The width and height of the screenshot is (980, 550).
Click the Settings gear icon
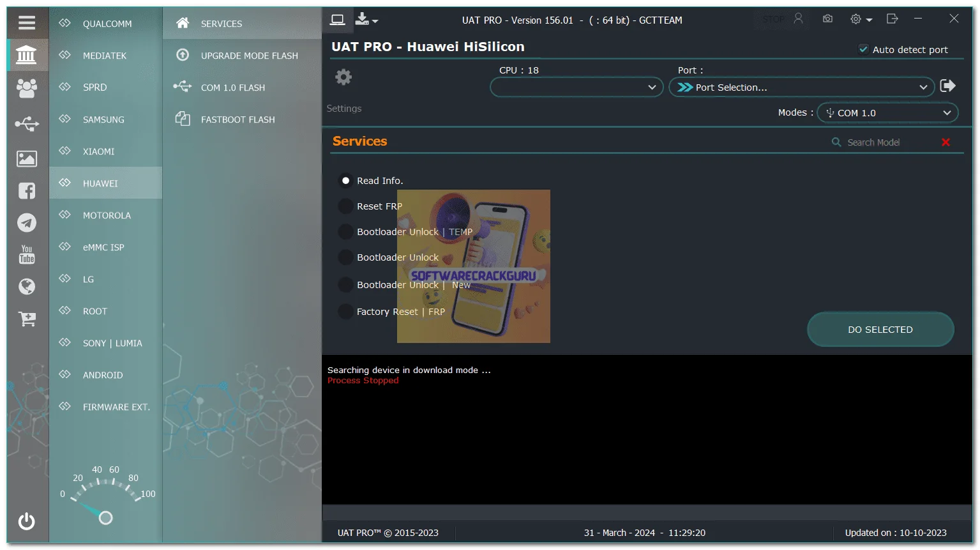tap(343, 77)
